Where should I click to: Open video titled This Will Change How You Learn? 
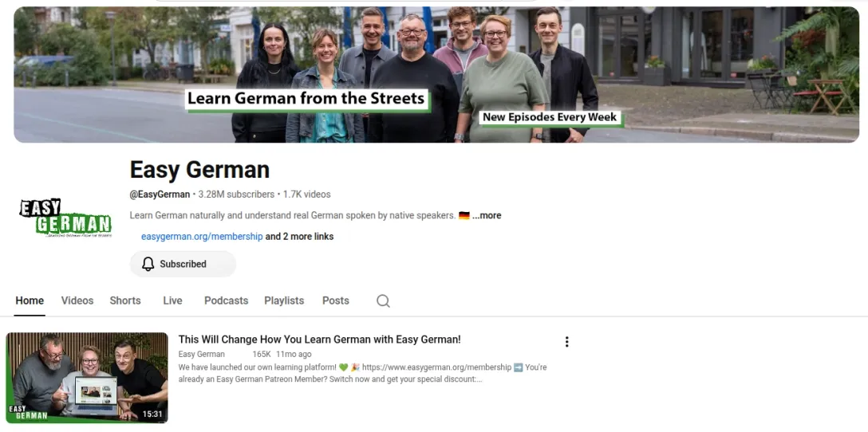[x=319, y=340]
